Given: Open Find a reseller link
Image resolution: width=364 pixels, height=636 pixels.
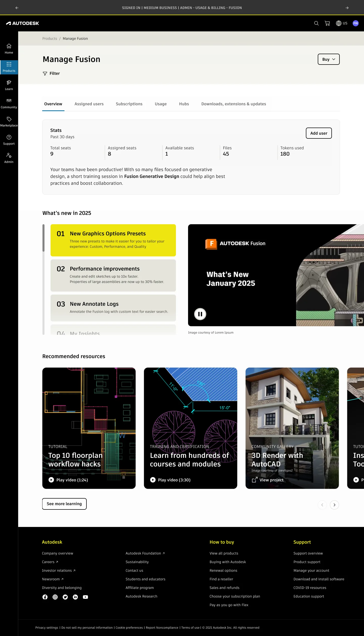Looking at the screenshot, I should (x=221, y=579).
